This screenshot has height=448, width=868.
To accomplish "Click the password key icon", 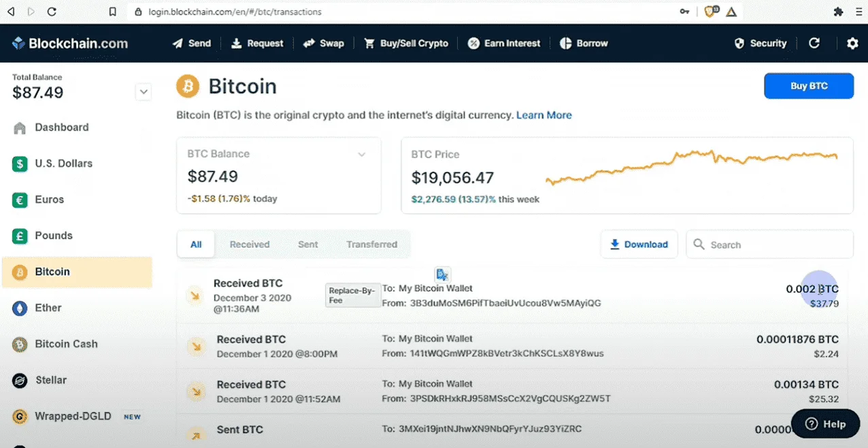I will point(684,12).
